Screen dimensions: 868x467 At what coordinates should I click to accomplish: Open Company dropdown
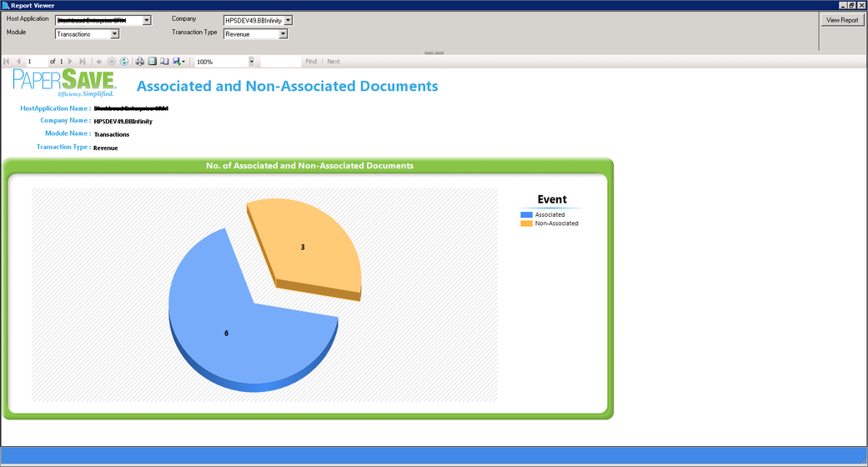tap(288, 21)
